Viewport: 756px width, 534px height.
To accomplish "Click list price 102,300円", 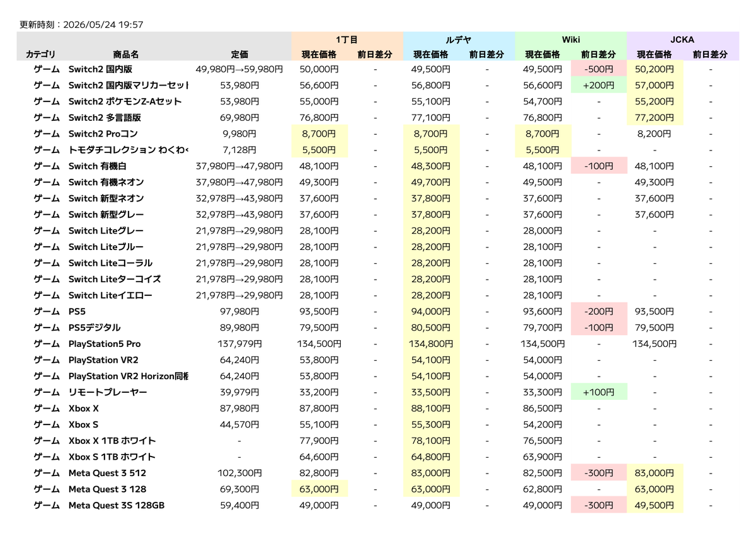I will [239, 474].
